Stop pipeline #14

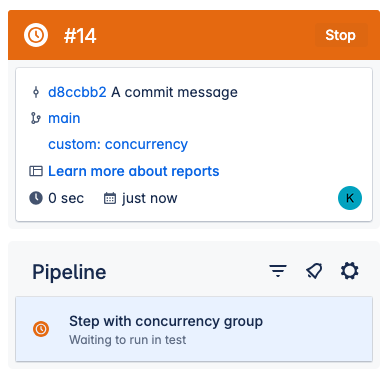[x=341, y=35]
